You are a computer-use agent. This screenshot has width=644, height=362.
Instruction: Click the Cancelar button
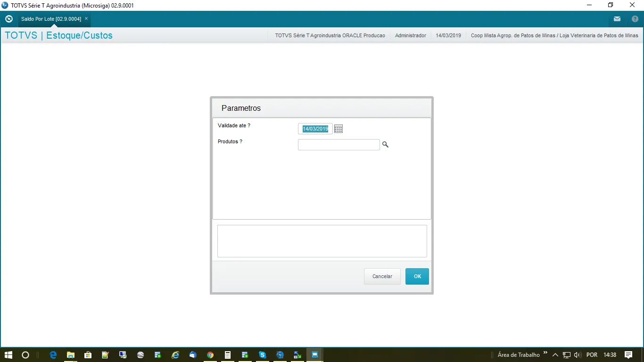tap(382, 276)
